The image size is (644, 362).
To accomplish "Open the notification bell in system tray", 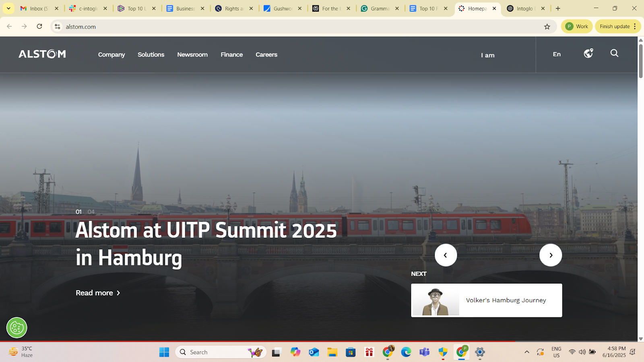I will click(632, 352).
